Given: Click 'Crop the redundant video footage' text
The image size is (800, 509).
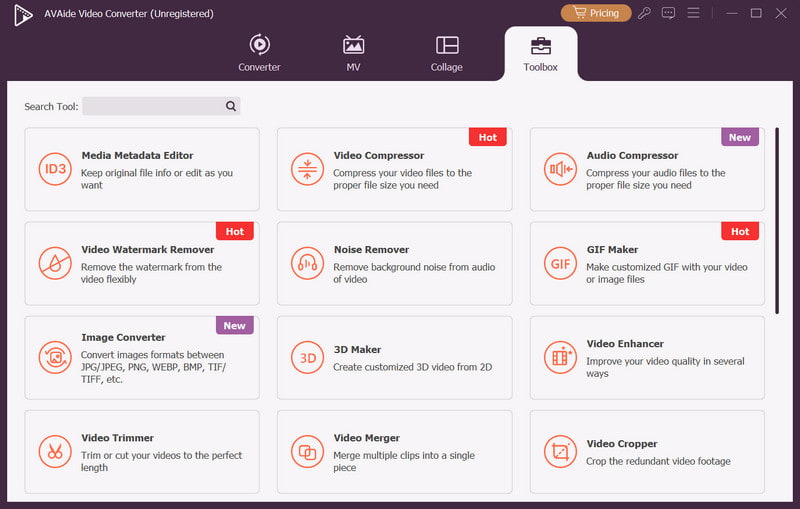Looking at the screenshot, I should pyautogui.click(x=658, y=462).
